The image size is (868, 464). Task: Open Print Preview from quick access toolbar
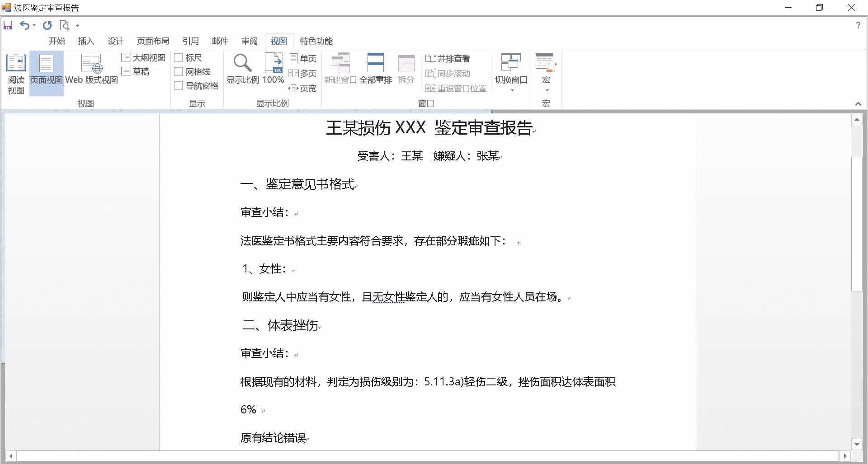(x=65, y=25)
